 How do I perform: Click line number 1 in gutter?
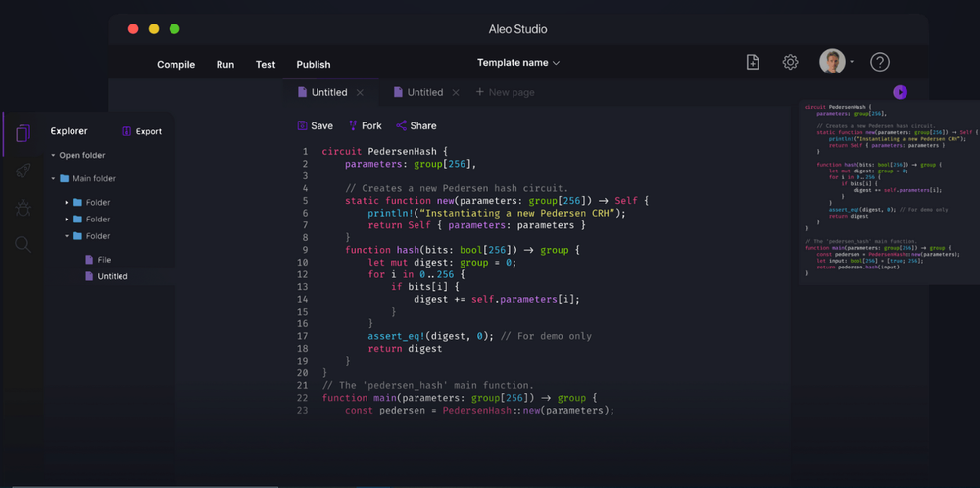[305, 152]
